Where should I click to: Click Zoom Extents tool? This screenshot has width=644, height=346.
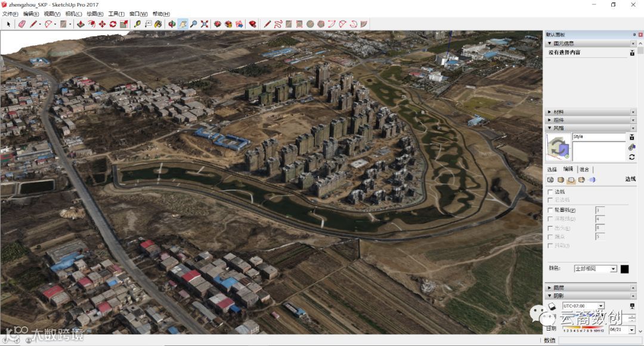pyautogui.click(x=204, y=24)
